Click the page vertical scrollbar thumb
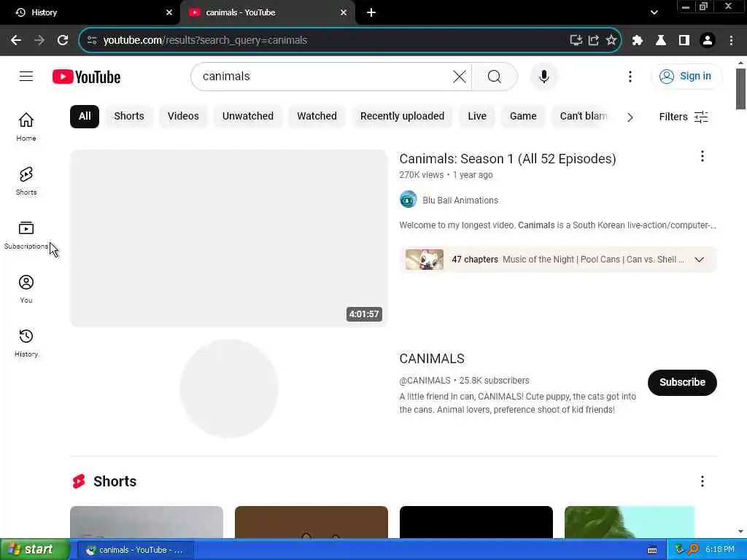The height and width of the screenshot is (560, 747). click(740, 88)
